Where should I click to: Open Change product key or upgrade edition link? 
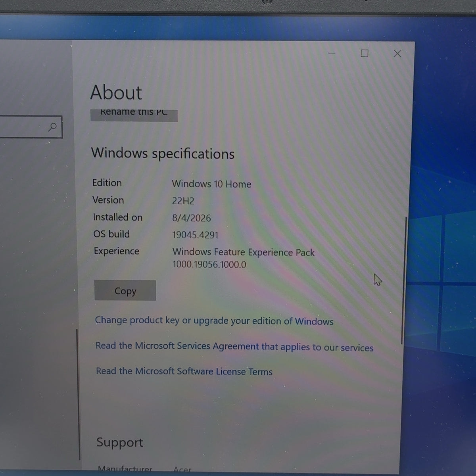pos(214,321)
